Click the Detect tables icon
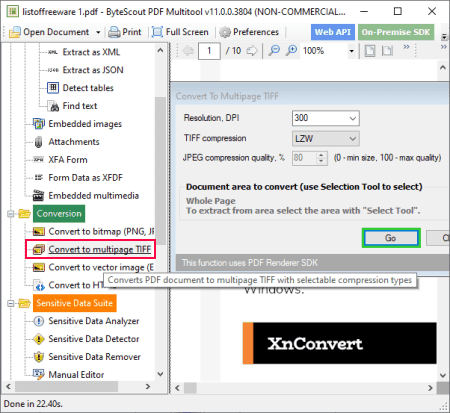Image resolution: width=450 pixels, height=413 pixels. pos(53,88)
